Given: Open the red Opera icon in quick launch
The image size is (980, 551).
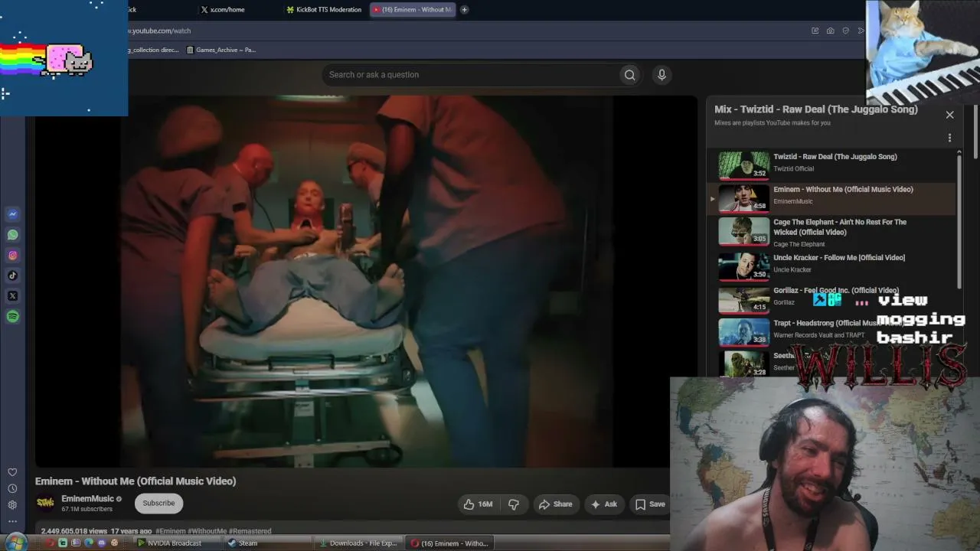Looking at the screenshot, I should (51, 543).
